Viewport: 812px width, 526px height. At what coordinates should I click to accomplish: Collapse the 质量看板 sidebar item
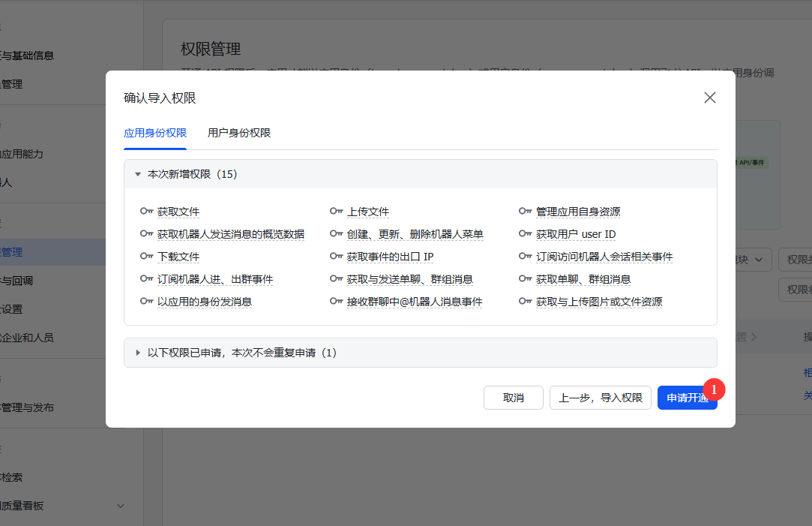tap(121, 506)
